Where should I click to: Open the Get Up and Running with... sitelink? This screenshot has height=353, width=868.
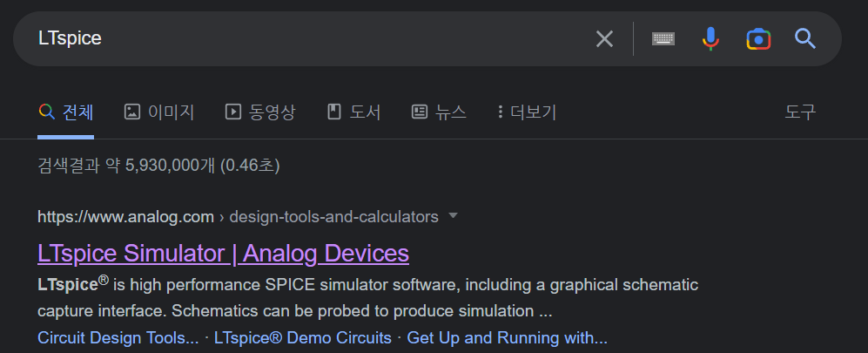tap(507, 338)
